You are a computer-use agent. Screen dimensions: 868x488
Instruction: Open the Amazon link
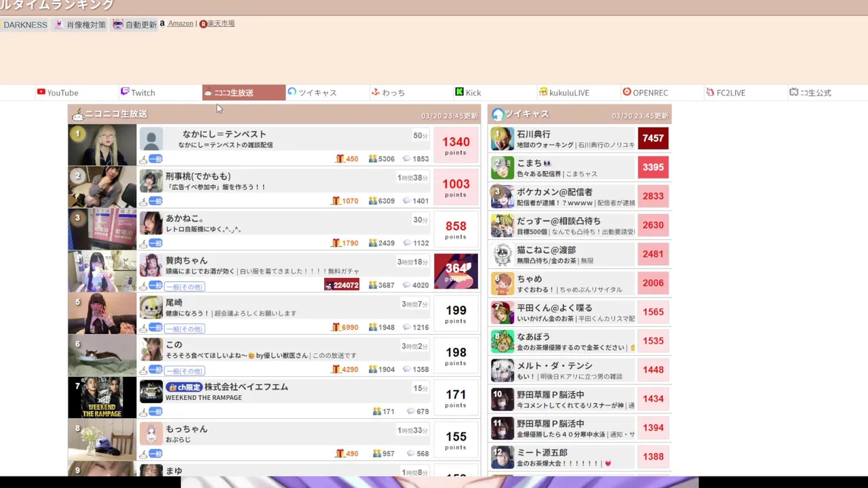click(180, 24)
